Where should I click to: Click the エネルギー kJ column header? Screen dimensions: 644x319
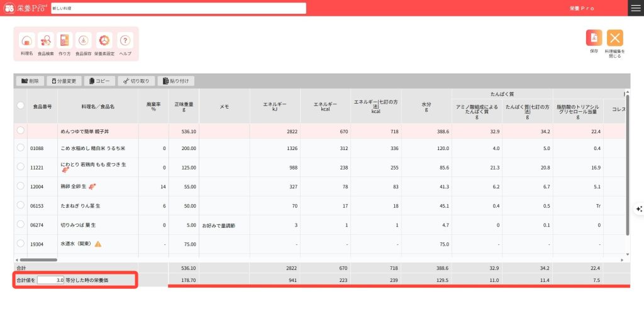coord(275,106)
